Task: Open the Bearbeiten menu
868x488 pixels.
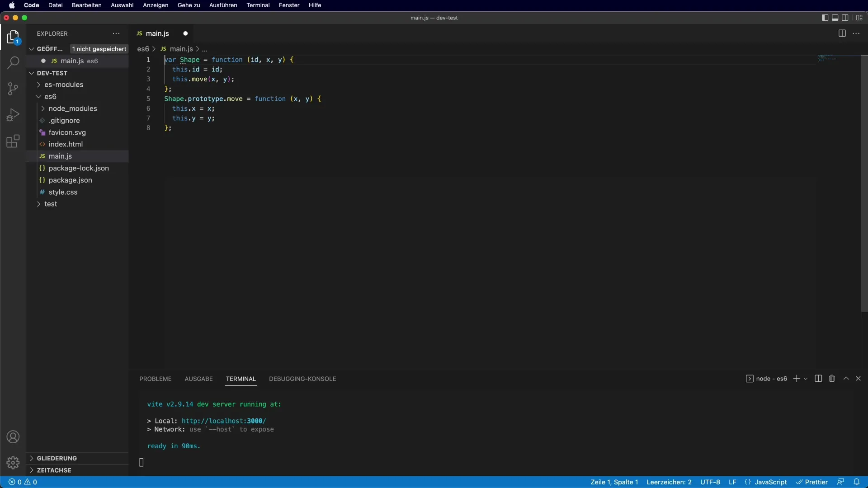Action: (x=87, y=5)
